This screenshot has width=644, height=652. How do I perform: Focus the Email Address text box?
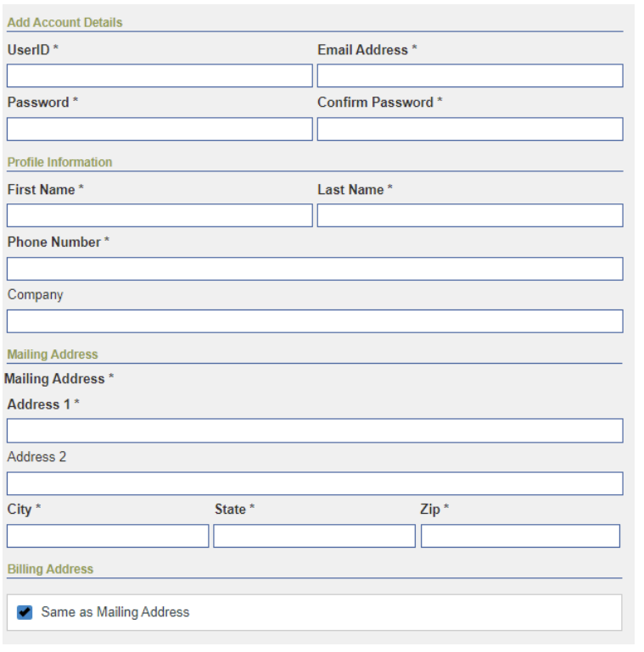pyautogui.click(x=470, y=76)
